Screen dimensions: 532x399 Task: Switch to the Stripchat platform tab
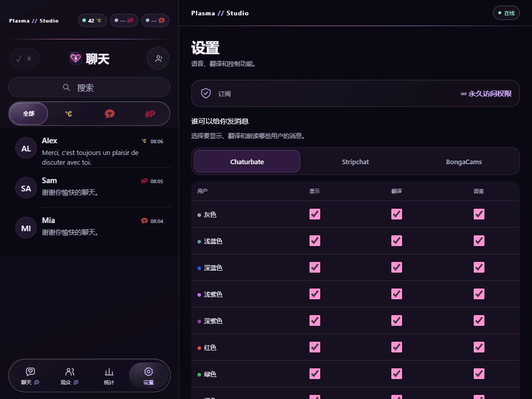pyautogui.click(x=355, y=162)
